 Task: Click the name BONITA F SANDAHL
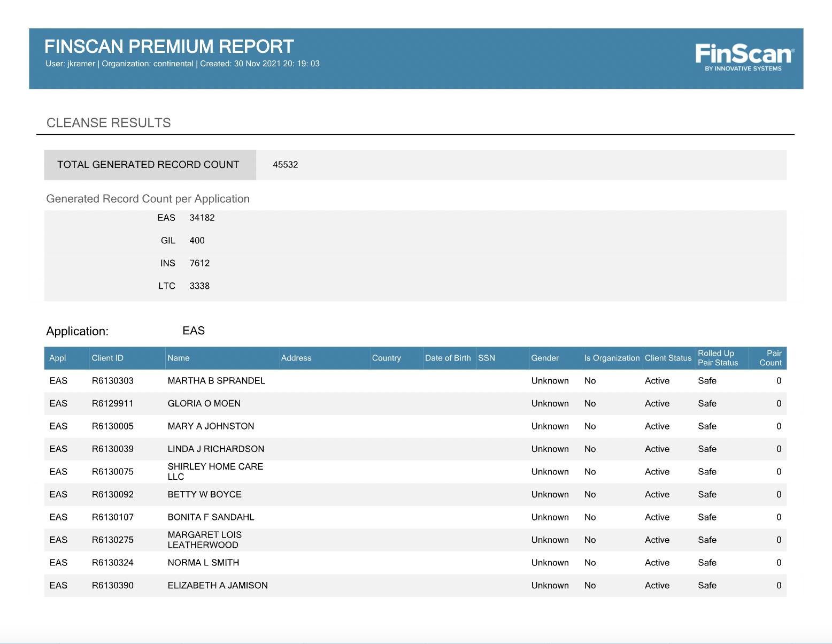coord(211,517)
